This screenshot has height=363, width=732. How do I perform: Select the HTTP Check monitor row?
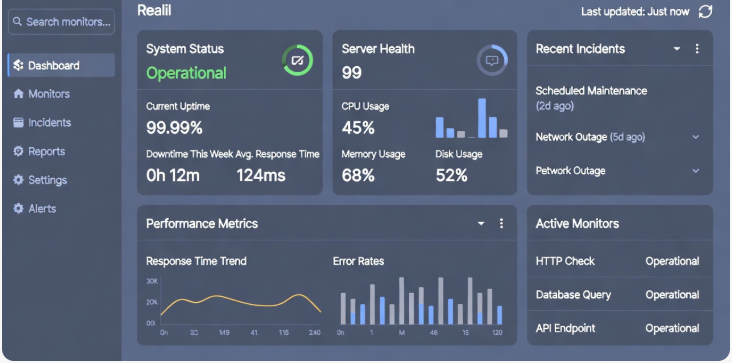(619, 261)
